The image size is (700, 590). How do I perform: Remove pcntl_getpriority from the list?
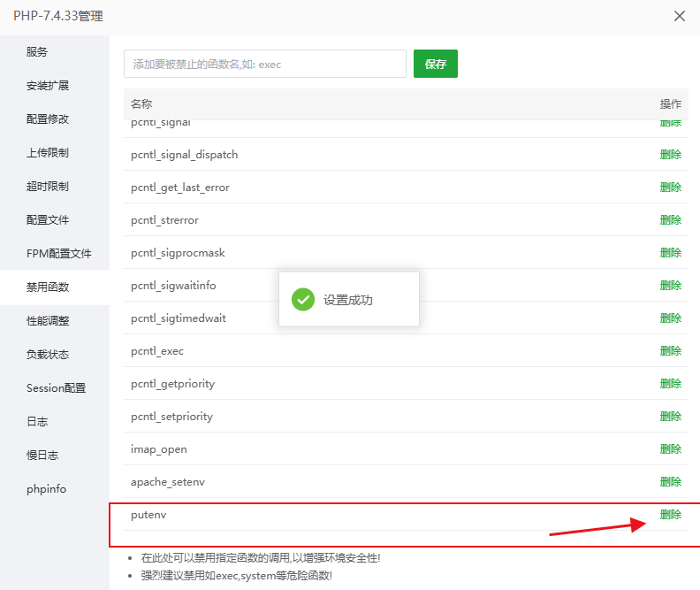coord(671,384)
